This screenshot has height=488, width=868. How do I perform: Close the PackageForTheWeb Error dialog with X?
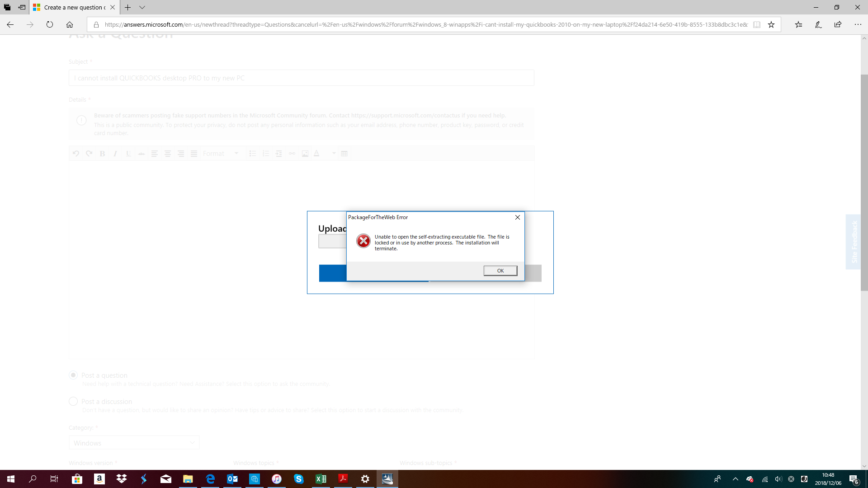[x=518, y=217]
